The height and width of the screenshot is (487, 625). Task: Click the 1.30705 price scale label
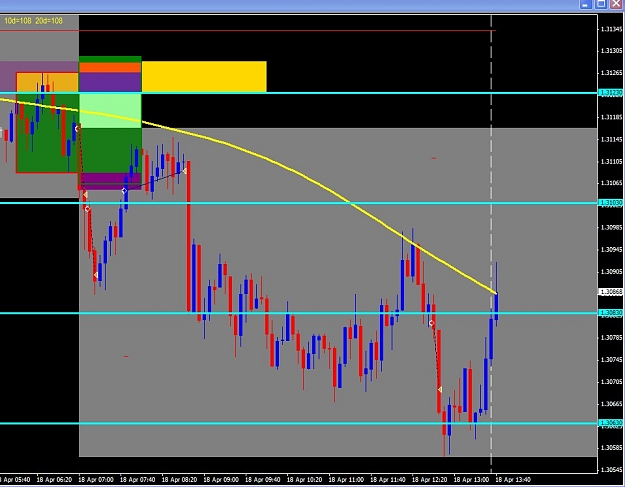pyautogui.click(x=611, y=382)
